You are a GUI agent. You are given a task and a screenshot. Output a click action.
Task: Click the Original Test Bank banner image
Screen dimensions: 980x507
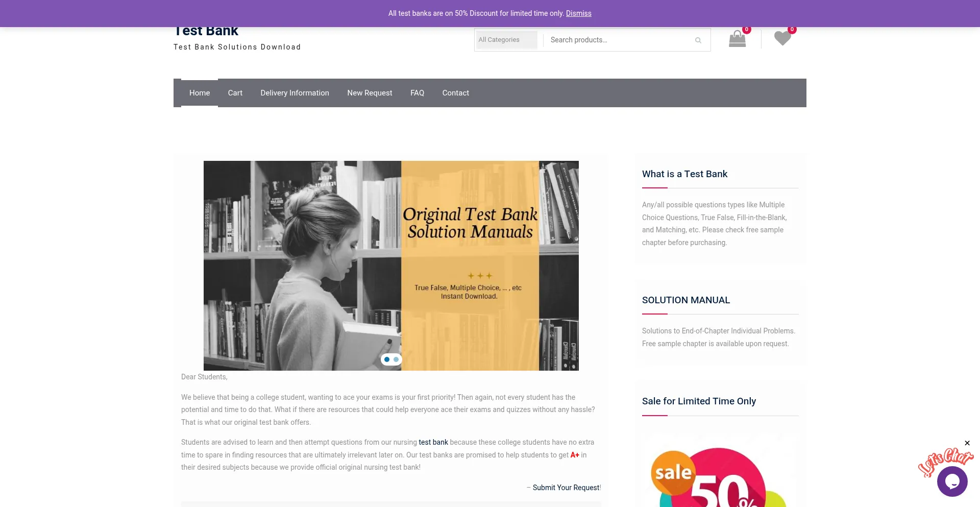point(391,265)
